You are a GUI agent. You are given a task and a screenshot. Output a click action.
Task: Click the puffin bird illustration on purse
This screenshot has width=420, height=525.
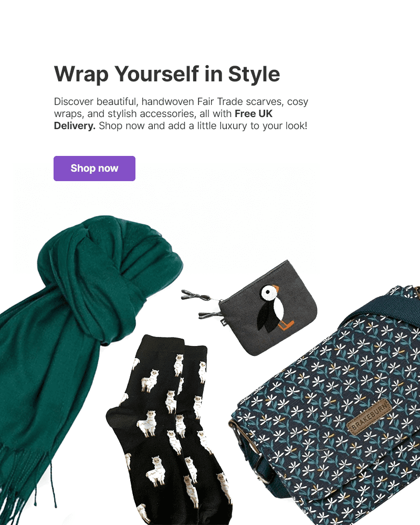[275, 308]
